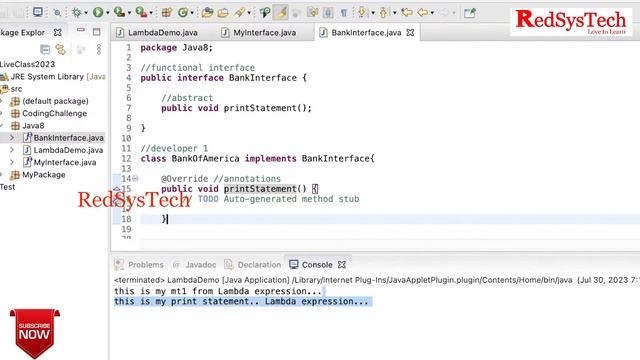The image size is (640, 360).
Task: Click the Last Edit Location icon
Action: (407, 13)
